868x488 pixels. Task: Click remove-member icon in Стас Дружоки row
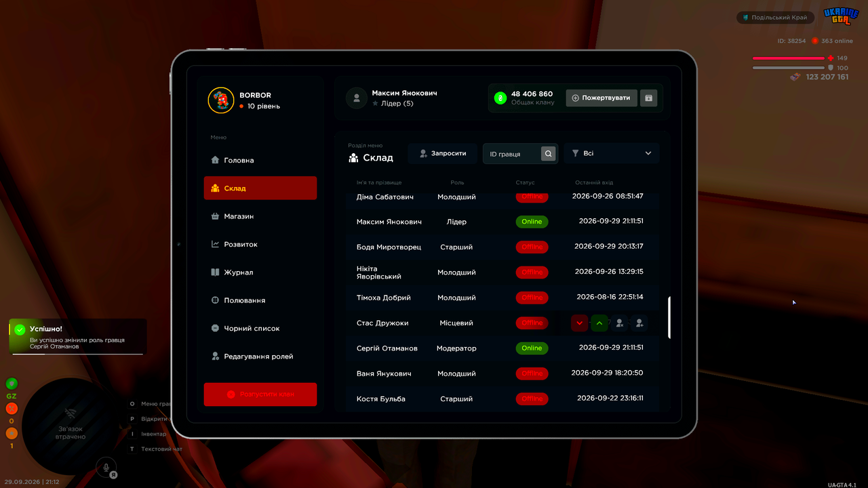pyautogui.click(x=619, y=323)
